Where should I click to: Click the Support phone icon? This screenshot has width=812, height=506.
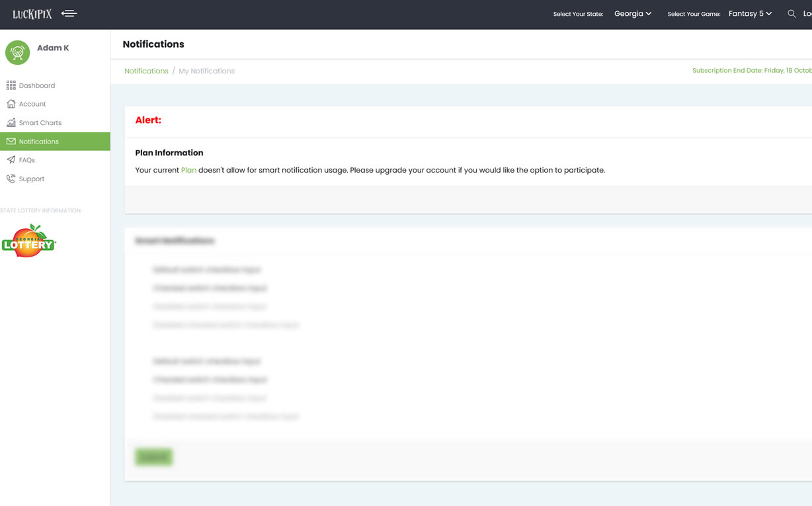11,179
